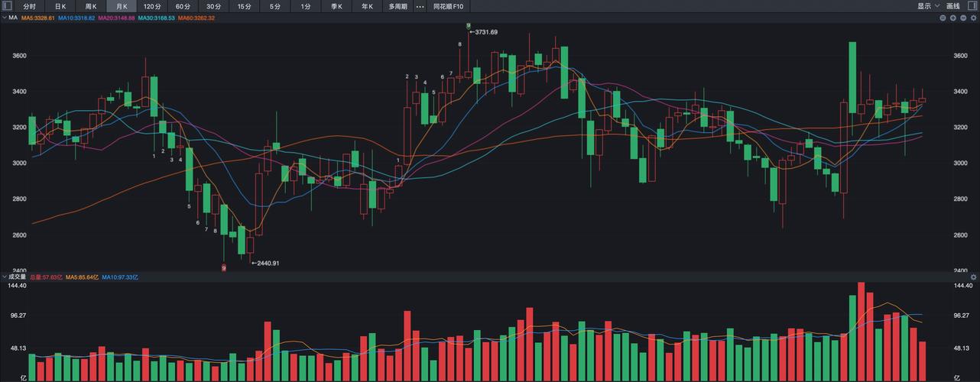
Task: Switch to the 日K daily tab
Action: click(60, 6)
